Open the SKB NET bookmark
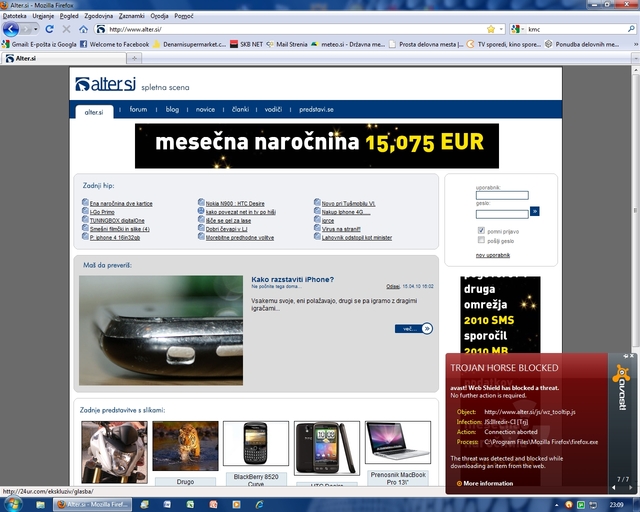This screenshot has height=512, width=640. (x=246, y=44)
